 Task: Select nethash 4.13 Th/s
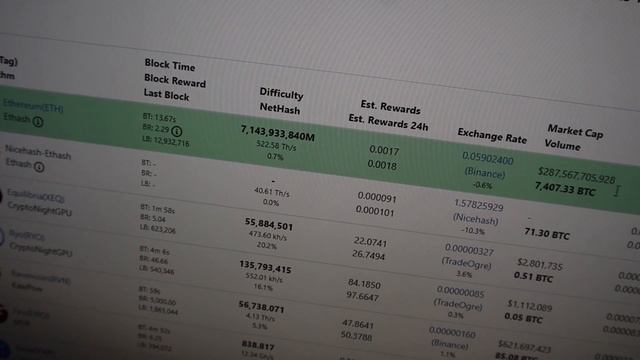point(261,317)
